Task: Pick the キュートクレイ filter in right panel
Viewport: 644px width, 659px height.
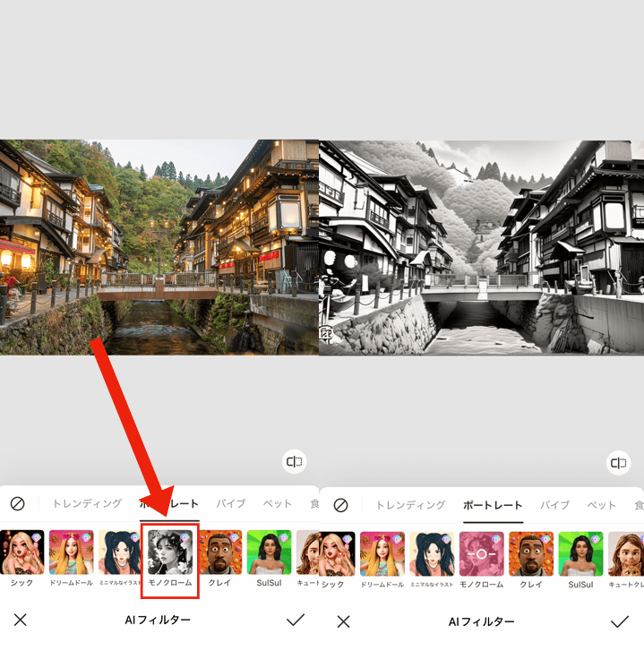Action: (626, 553)
